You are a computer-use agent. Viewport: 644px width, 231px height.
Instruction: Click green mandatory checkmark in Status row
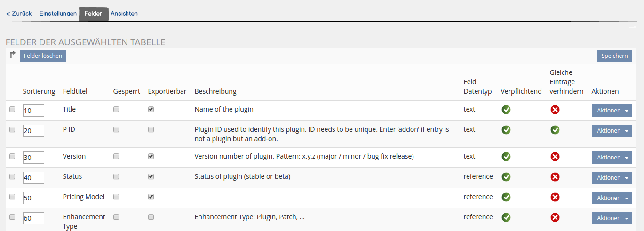pyautogui.click(x=506, y=177)
